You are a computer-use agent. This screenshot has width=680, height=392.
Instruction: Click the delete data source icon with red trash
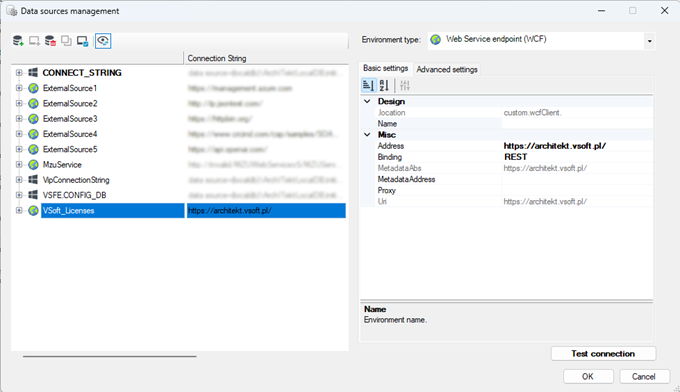point(50,41)
